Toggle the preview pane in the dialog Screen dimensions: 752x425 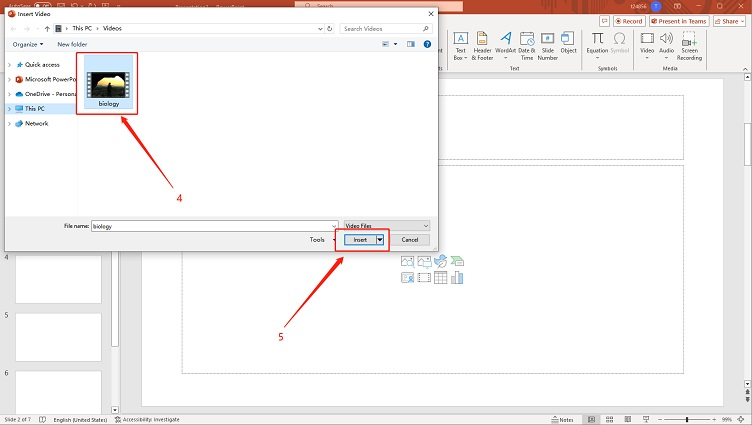pyautogui.click(x=411, y=44)
